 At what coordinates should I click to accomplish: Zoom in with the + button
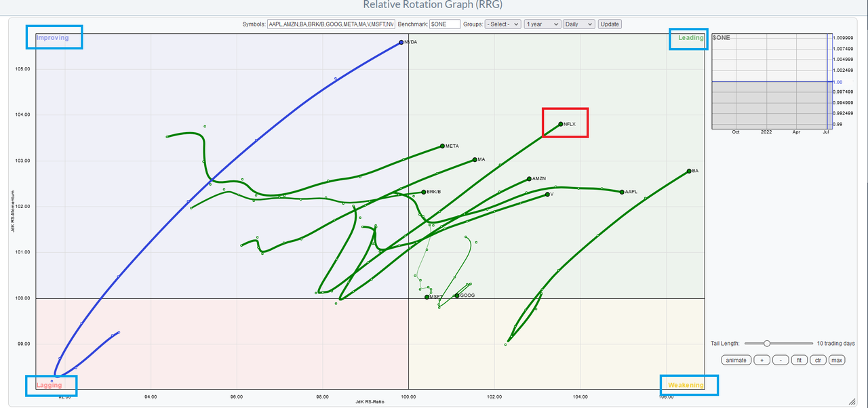761,360
